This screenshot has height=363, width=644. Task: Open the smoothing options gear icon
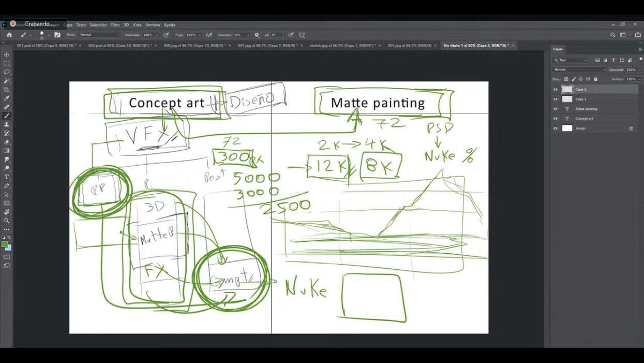click(257, 35)
